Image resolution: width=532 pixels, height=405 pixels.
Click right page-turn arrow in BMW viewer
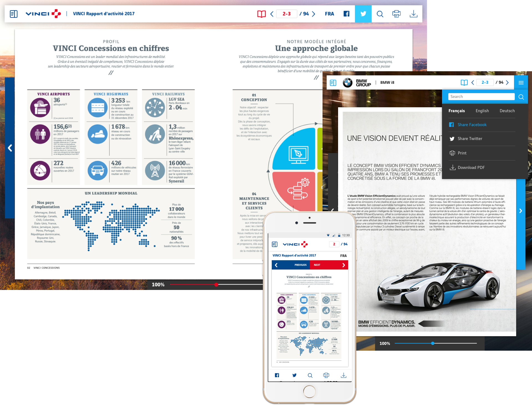click(x=521, y=211)
